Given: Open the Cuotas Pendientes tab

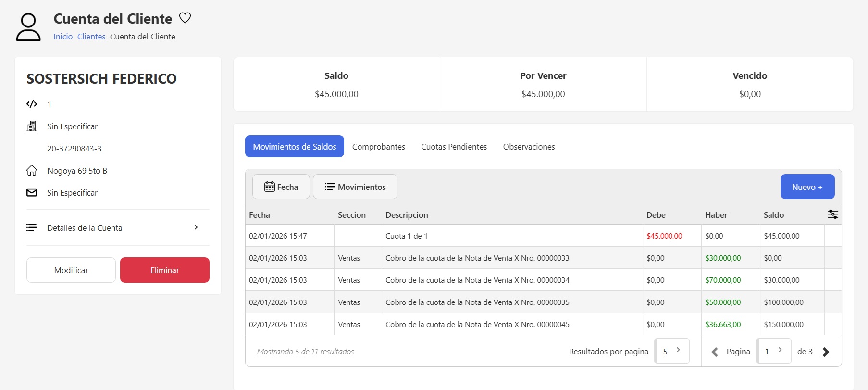Looking at the screenshot, I should [454, 147].
